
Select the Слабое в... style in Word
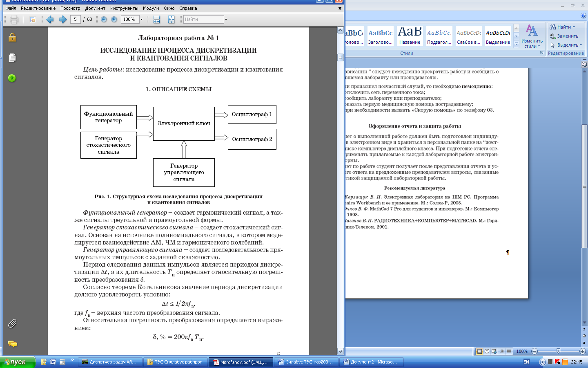468,36
